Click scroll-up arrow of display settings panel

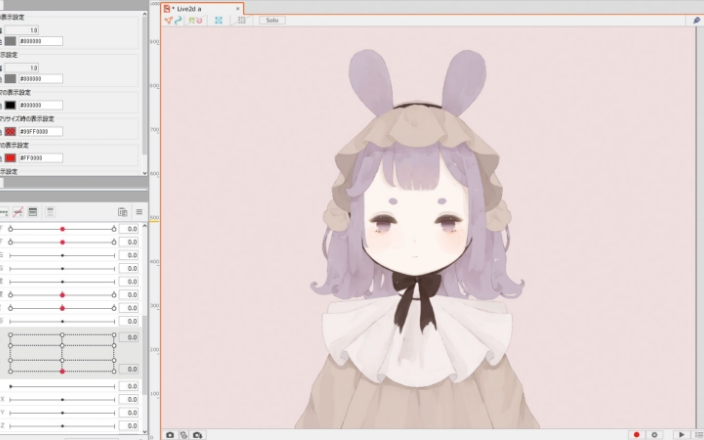145,14
